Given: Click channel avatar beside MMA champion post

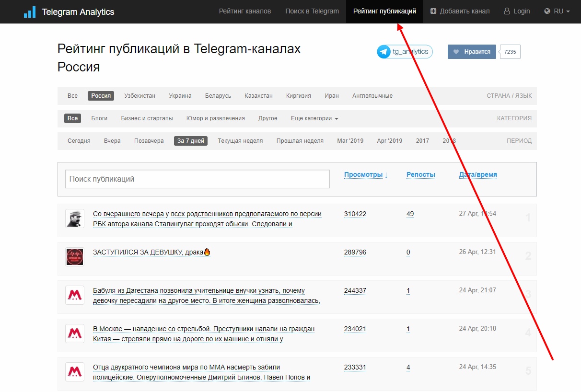Looking at the screenshot, I should pyautogui.click(x=75, y=372).
